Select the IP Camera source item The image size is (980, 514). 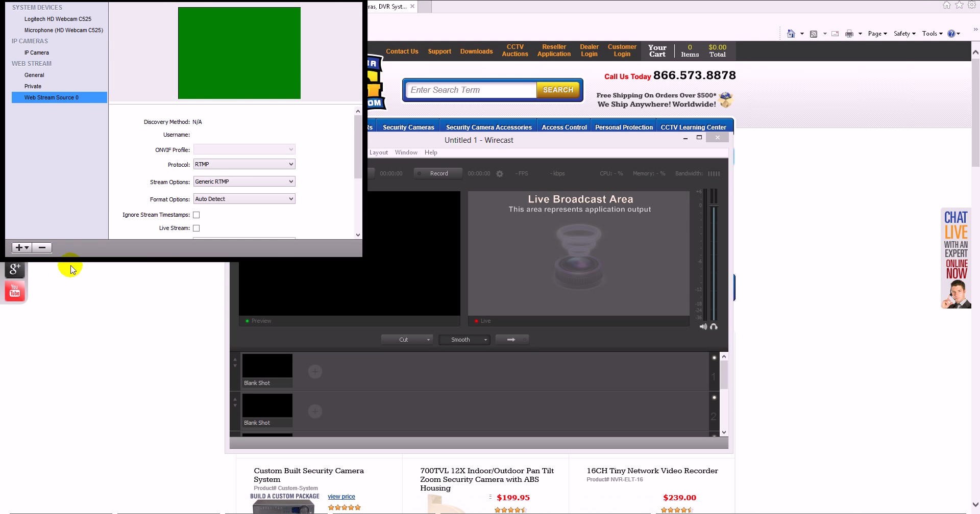(x=37, y=53)
